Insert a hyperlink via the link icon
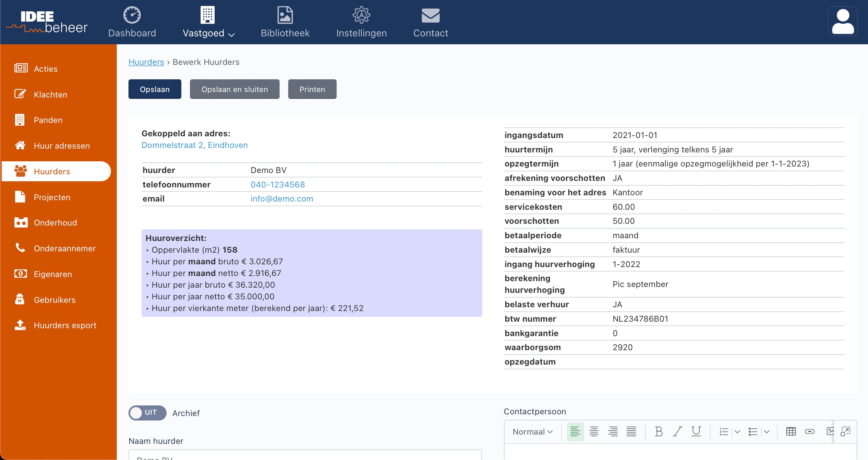This screenshot has height=460, width=868. 810,432
